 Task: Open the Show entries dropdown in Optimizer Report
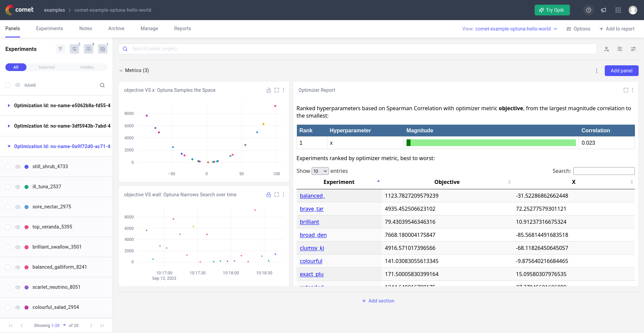[320, 171]
